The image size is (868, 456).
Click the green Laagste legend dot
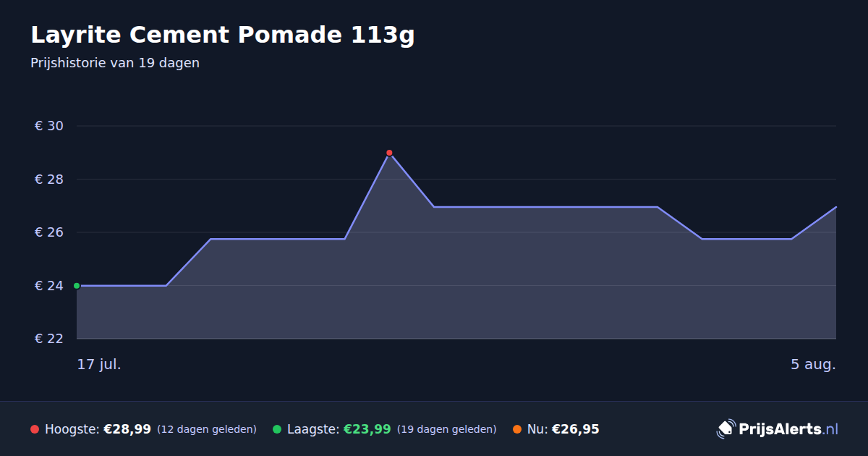(x=277, y=429)
